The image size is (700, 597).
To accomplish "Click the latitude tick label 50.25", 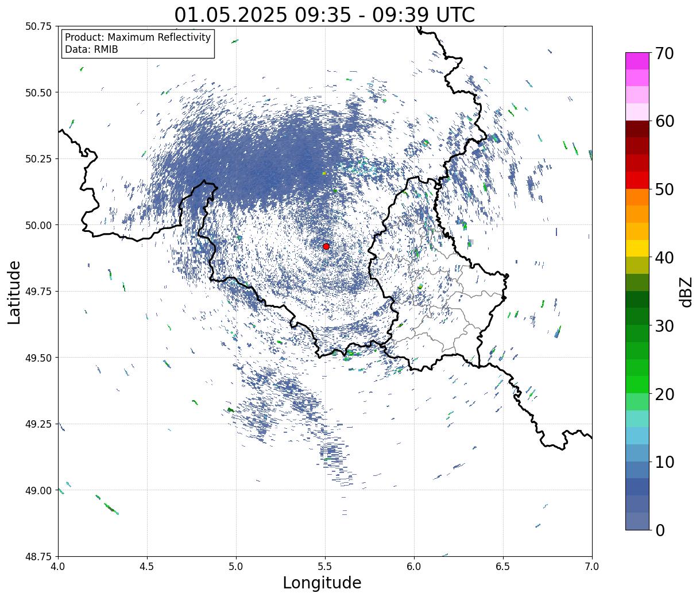I will [38, 159].
